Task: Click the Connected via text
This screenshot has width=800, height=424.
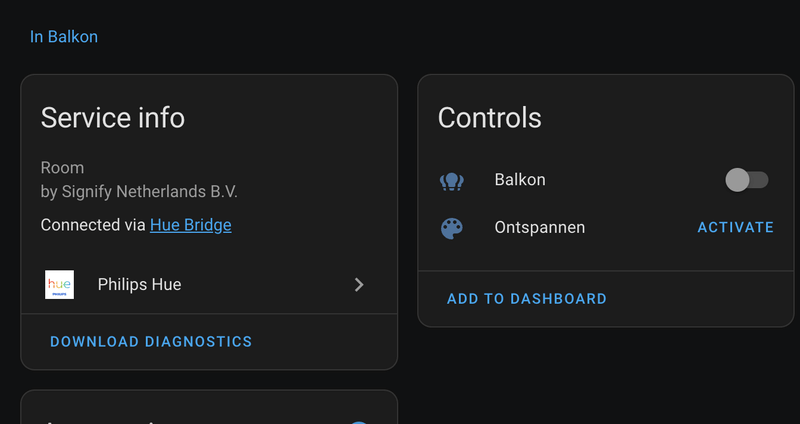Action: click(93, 226)
